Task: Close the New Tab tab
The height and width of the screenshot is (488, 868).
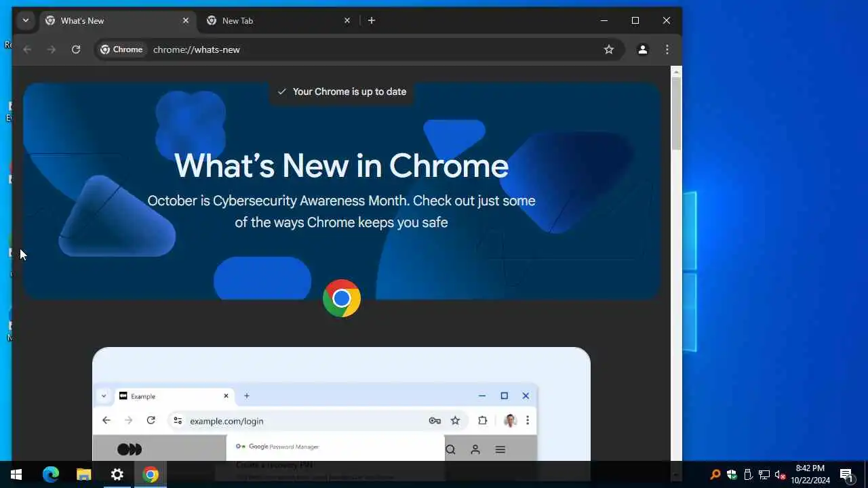Action: [x=347, y=20]
